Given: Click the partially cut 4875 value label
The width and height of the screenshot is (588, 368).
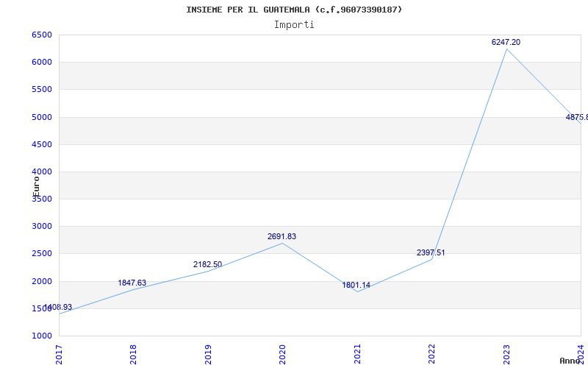Looking at the screenshot, I should pos(577,117).
